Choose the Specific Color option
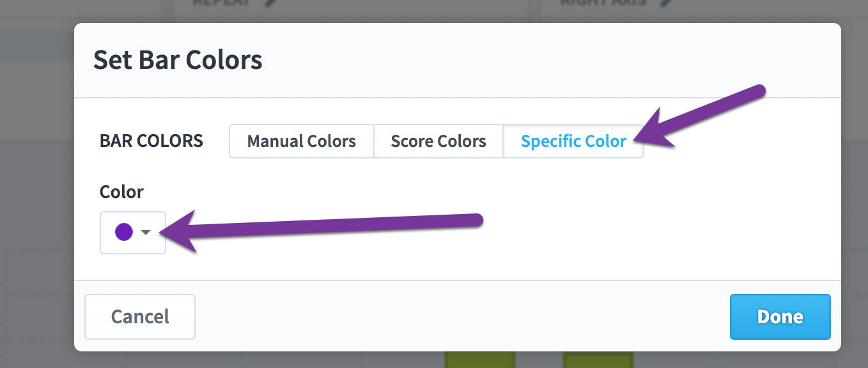 tap(573, 141)
